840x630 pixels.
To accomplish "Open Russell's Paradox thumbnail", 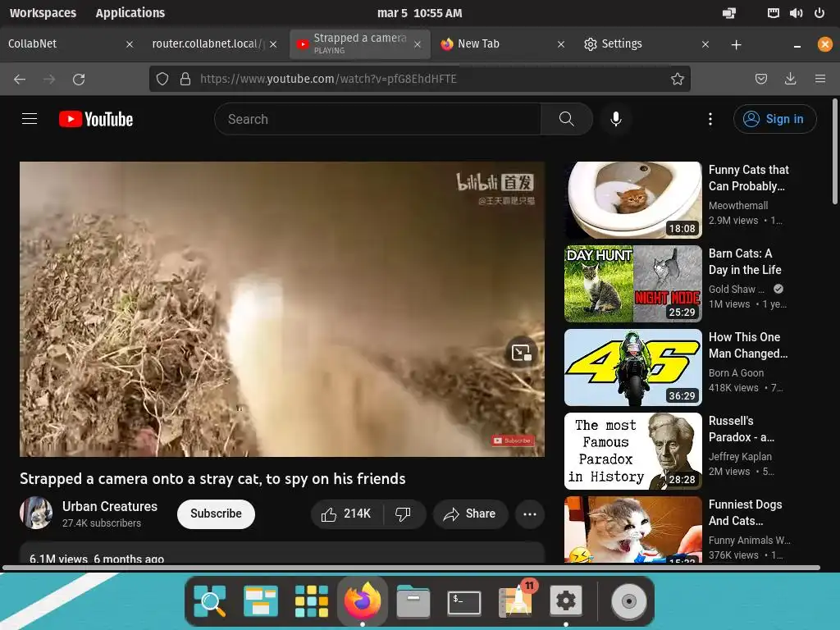I will pyautogui.click(x=633, y=451).
